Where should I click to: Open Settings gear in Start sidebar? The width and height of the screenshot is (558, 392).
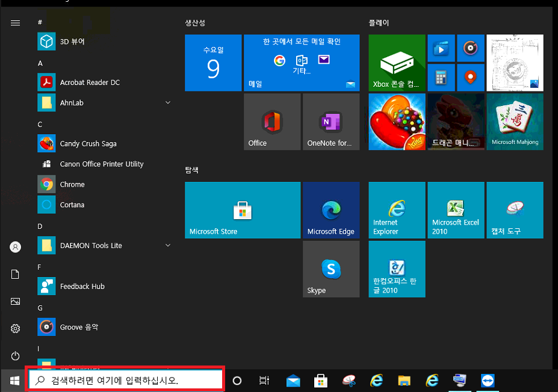[15, 328]
